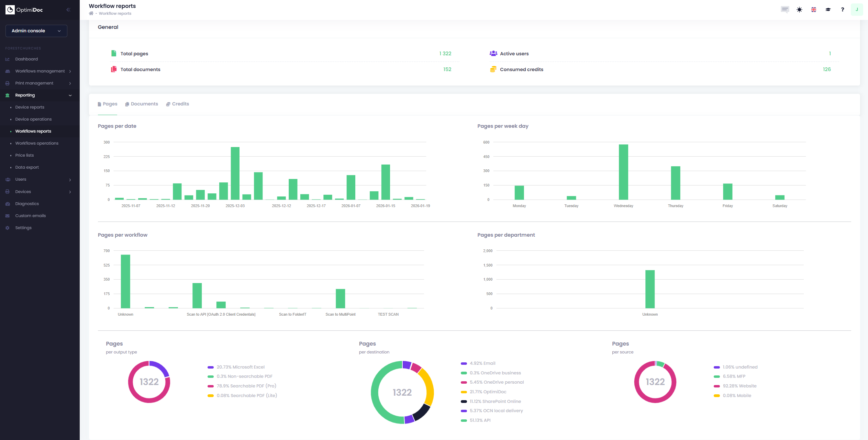Image resolution: width=868 pixels, height=440 pixels.
Task: Expand Workflows management menu
Action: coord(40,71)
